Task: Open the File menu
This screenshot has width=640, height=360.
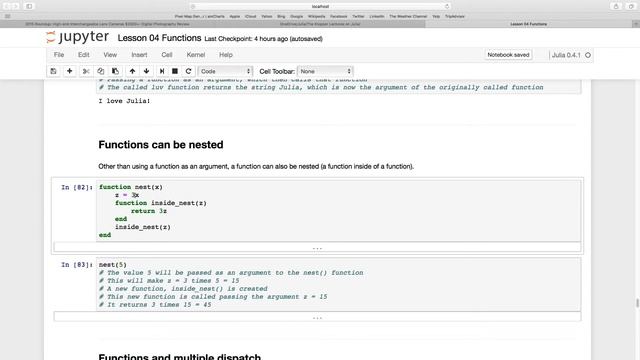Action: [x=59, y=55]
